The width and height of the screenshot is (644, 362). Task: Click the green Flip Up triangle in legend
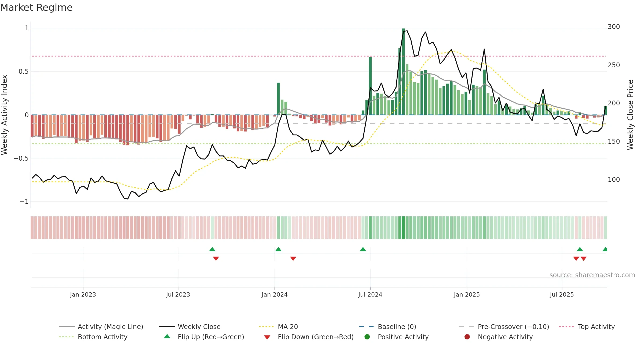[x=167, y=336]
